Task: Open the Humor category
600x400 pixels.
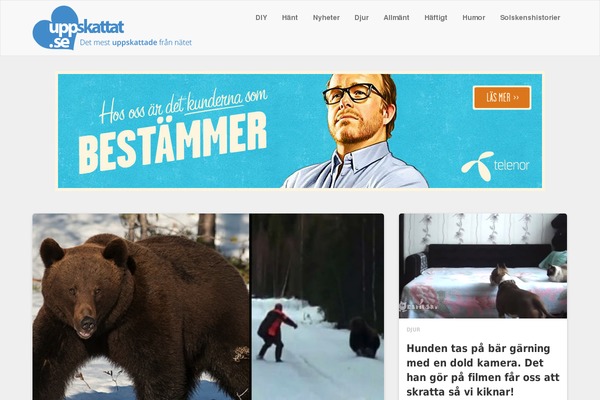Action: (x=474, y=18)
